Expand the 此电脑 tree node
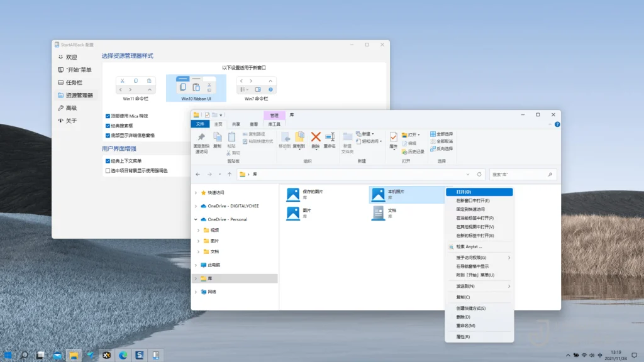This screenshot has height=362, width=644. click(x=196, y=265)
